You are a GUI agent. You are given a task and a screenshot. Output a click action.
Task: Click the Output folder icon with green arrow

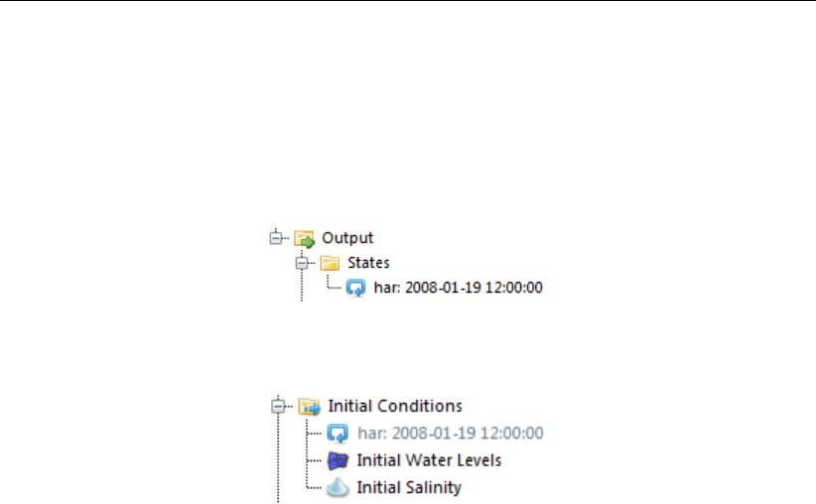click(x=305, y=239)
